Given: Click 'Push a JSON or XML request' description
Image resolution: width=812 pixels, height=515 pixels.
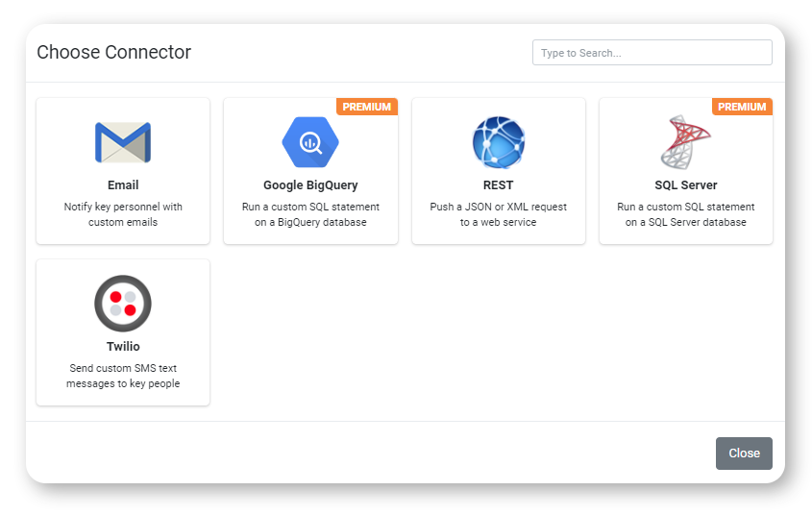Looking at the screenshot, I should (498, 214).
